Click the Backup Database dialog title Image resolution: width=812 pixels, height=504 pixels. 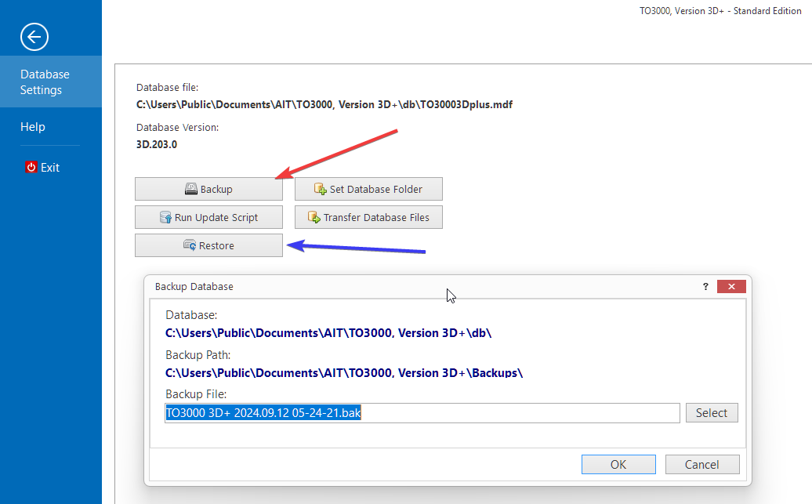(x=194, y=286)
